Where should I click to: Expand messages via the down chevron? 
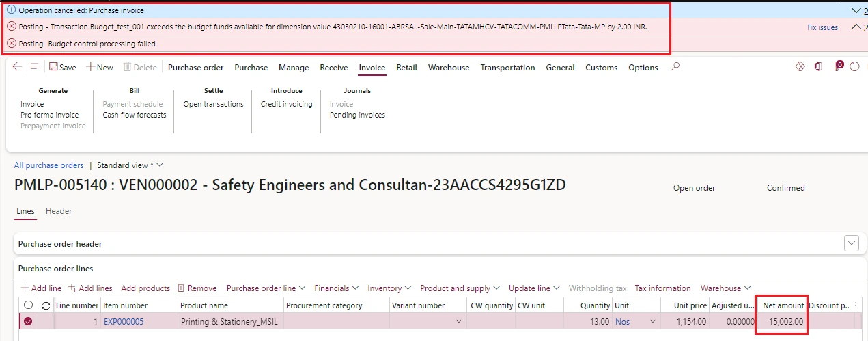pyautogui.click(x=857, y=11)
